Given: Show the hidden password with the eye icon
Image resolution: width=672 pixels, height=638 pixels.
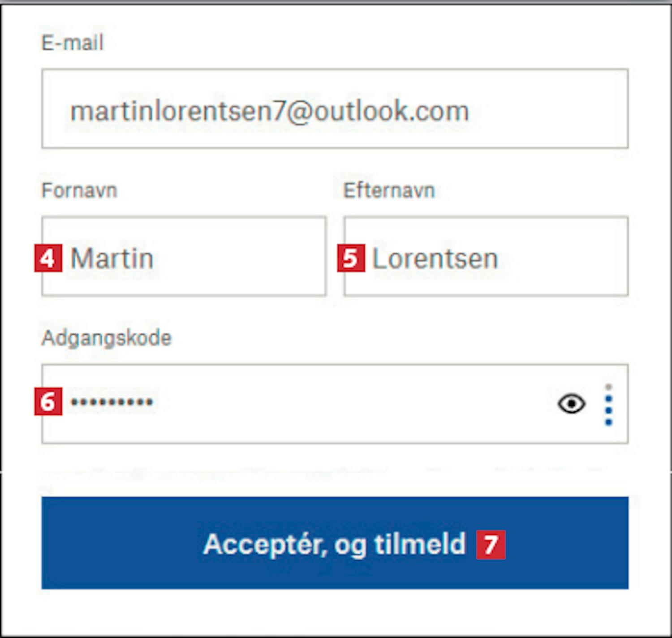Looking at the screenshot, I should click(571, 404).
